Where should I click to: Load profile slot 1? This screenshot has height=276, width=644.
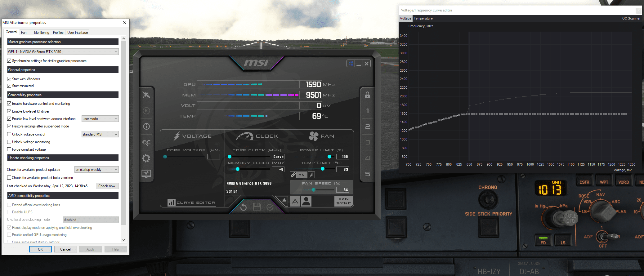(367, 111)
